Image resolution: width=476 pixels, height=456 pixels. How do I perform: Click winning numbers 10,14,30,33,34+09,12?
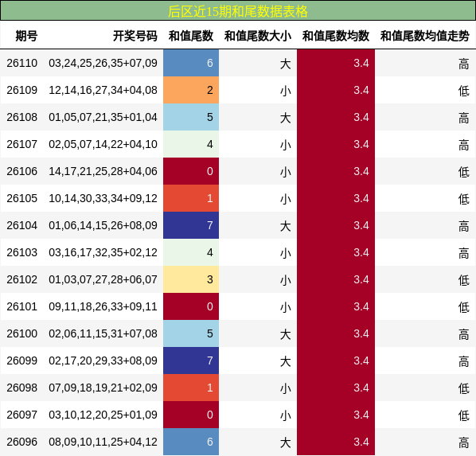pyautogui.click(x=103, y=198)
